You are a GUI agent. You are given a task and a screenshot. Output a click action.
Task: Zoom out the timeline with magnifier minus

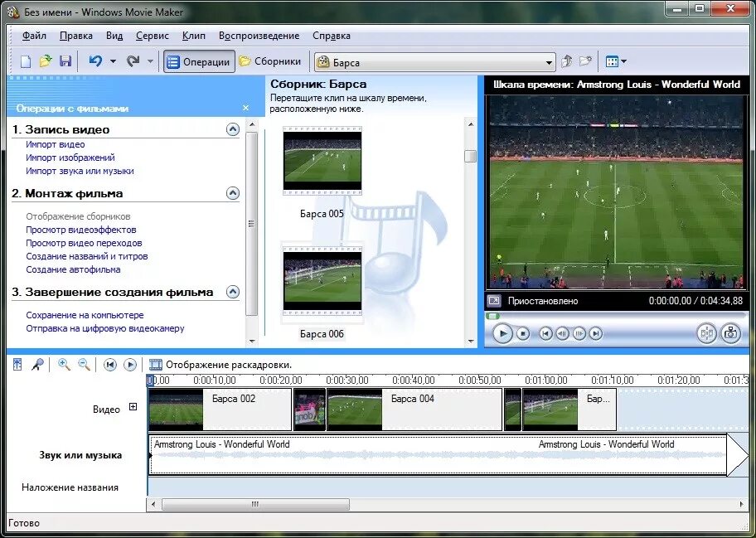[85, 365]
